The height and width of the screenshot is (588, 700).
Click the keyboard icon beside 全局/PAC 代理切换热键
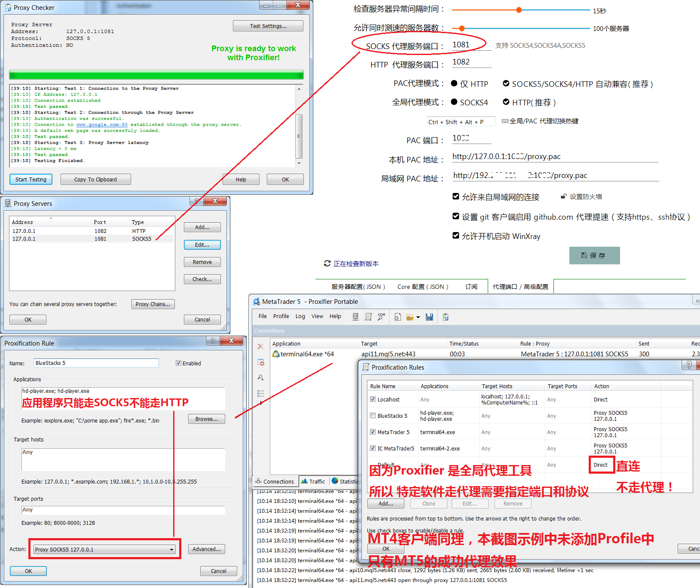[505, 121]
